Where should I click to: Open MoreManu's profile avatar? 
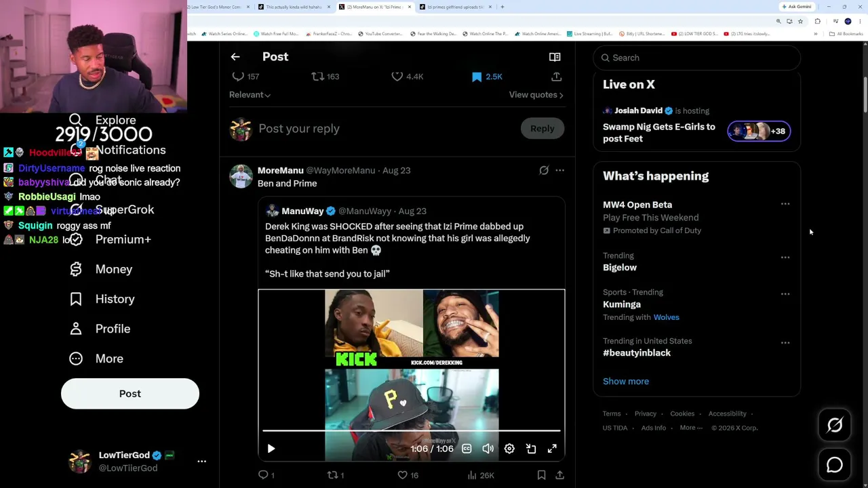point(241,176)
